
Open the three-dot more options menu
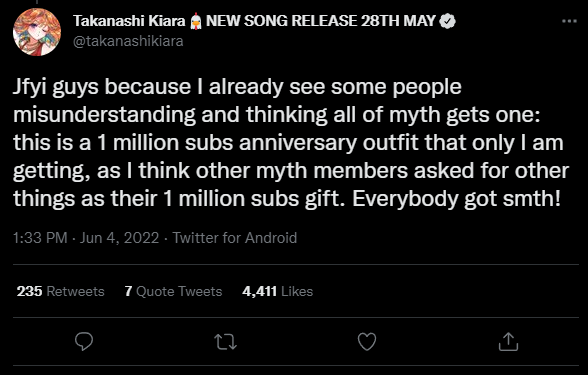click(x=569, y=21)
